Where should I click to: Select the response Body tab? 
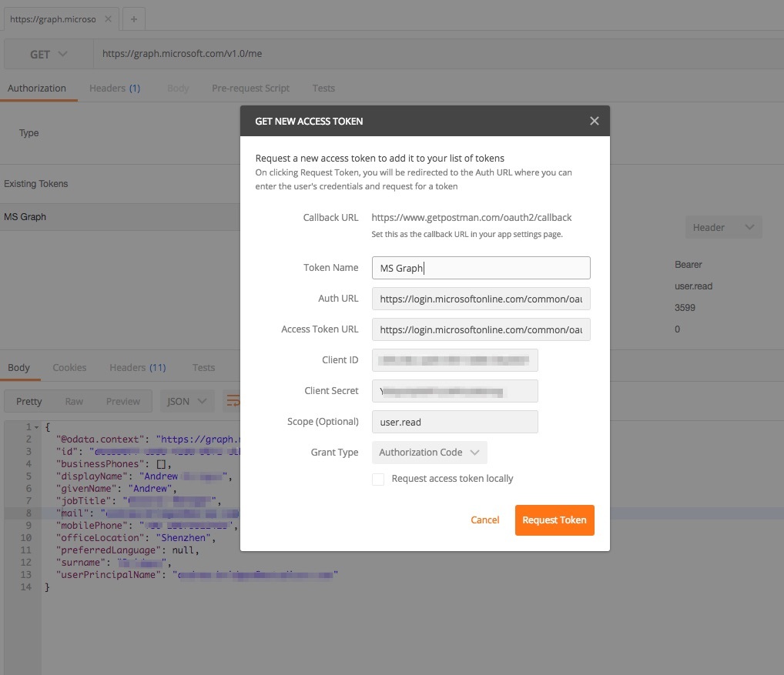pos(19,368)
